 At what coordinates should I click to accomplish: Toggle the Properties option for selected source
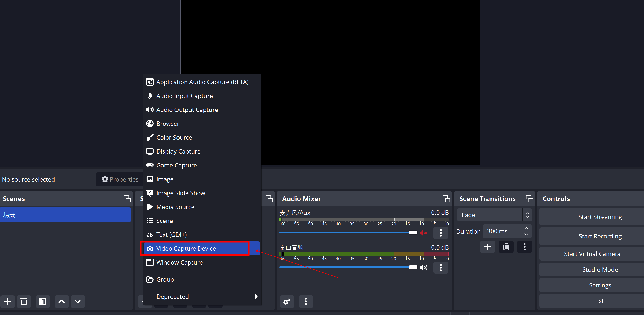(x=120, y=179)
